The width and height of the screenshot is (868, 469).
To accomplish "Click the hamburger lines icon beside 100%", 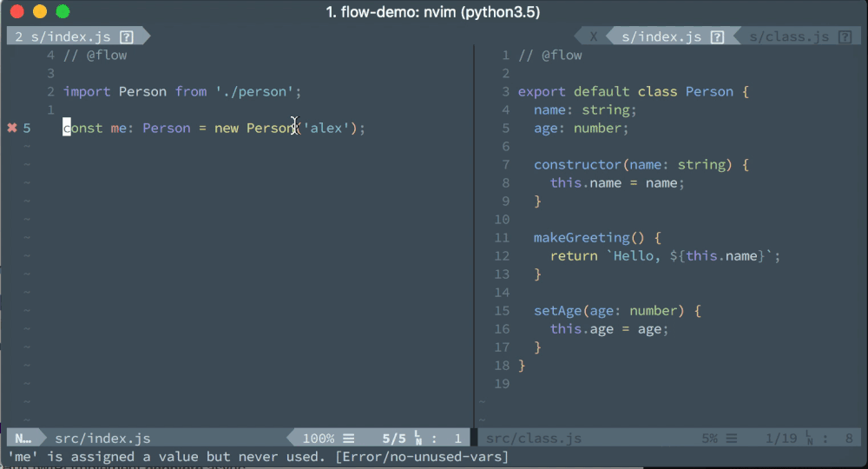I will pos(349,439).
